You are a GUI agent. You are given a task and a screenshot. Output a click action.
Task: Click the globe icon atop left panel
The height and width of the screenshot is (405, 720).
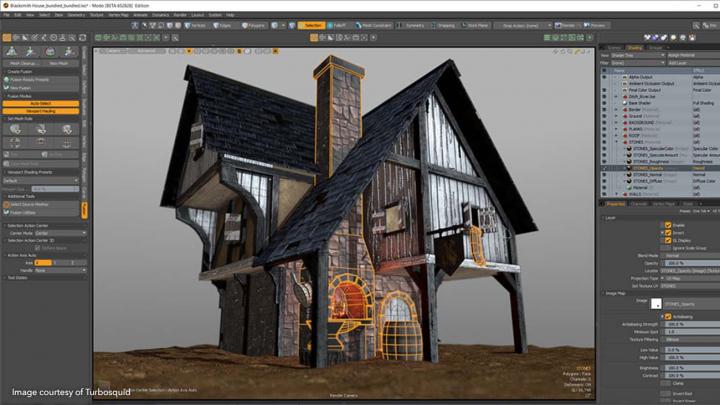pyautogui.click(x=50, y=51)
